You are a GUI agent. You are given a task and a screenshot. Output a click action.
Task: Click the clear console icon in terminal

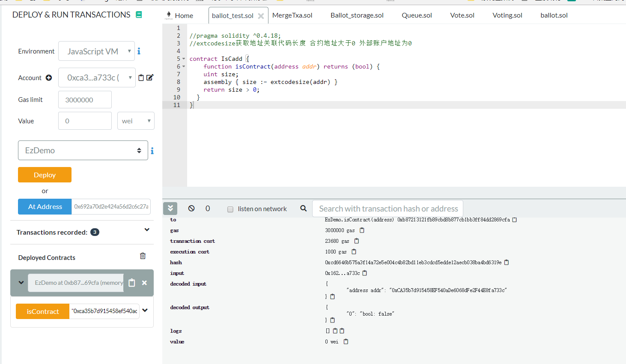[x=191, y=209]
